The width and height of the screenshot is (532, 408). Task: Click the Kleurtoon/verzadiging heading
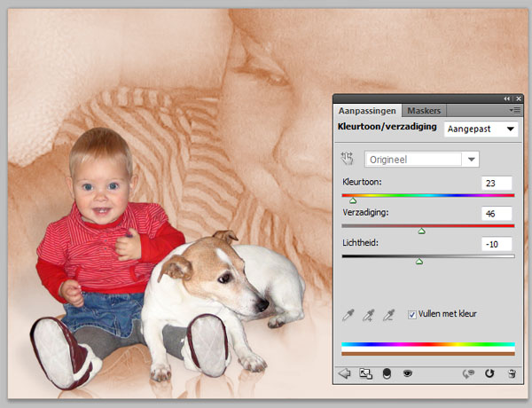(x=387, y=127)
